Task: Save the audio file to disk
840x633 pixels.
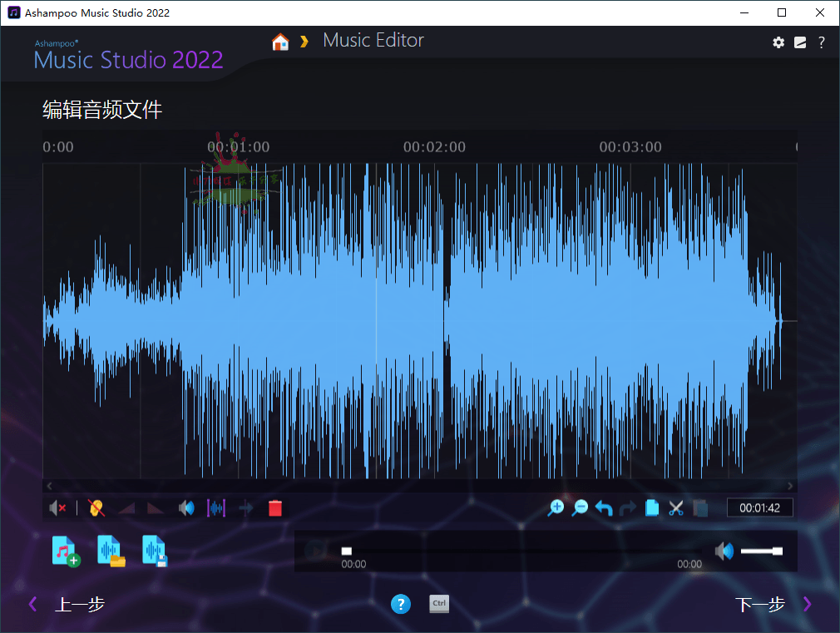Action: 156,551
